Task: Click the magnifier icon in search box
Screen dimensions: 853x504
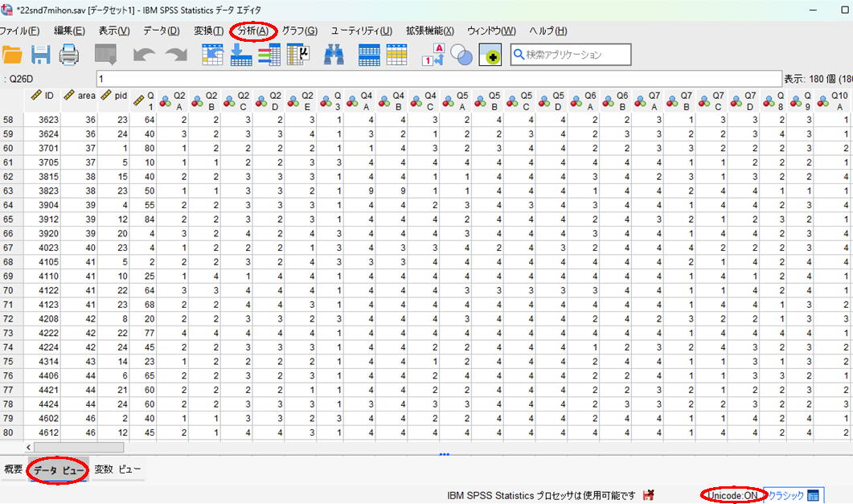Action: point(519,55)
